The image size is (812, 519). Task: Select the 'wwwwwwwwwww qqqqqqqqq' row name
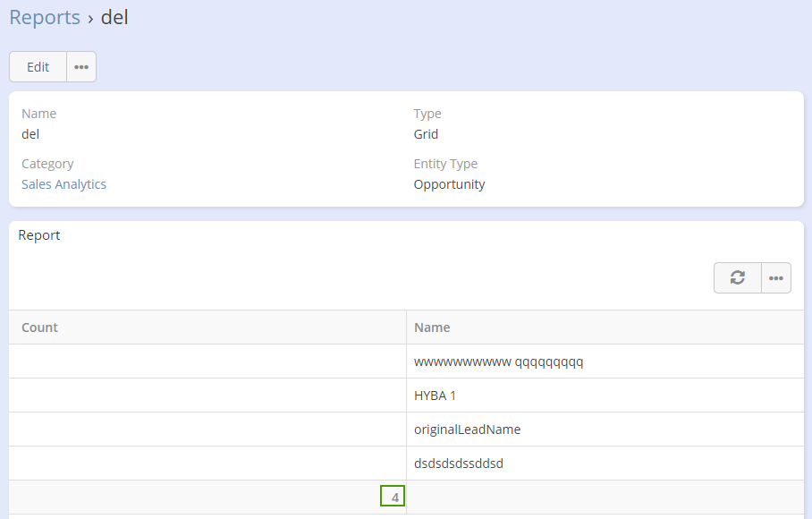click(498, 362)
